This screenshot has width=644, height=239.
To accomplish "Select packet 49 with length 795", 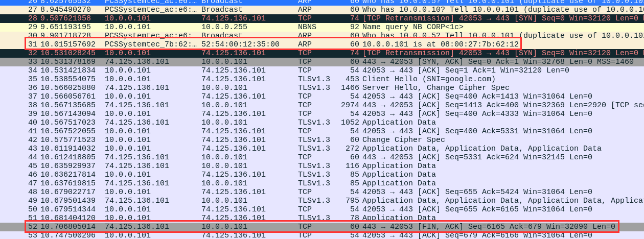I will coord(322,200).
